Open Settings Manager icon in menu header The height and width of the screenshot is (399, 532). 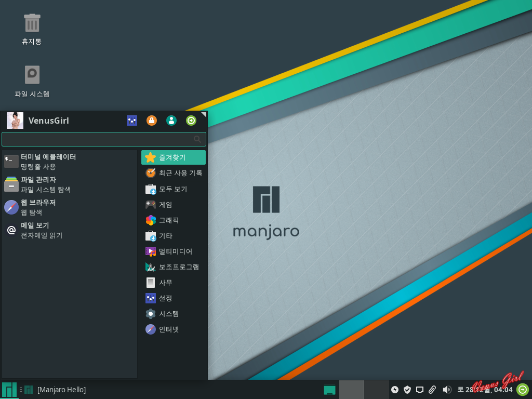(132, 121)
